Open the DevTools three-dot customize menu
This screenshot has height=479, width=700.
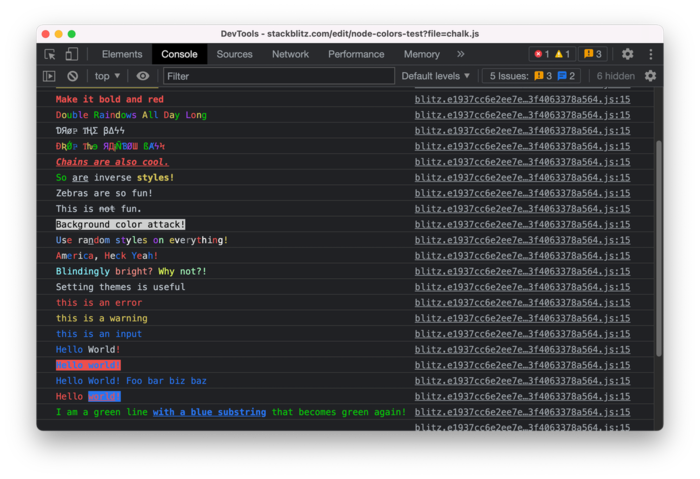[650, 54]
